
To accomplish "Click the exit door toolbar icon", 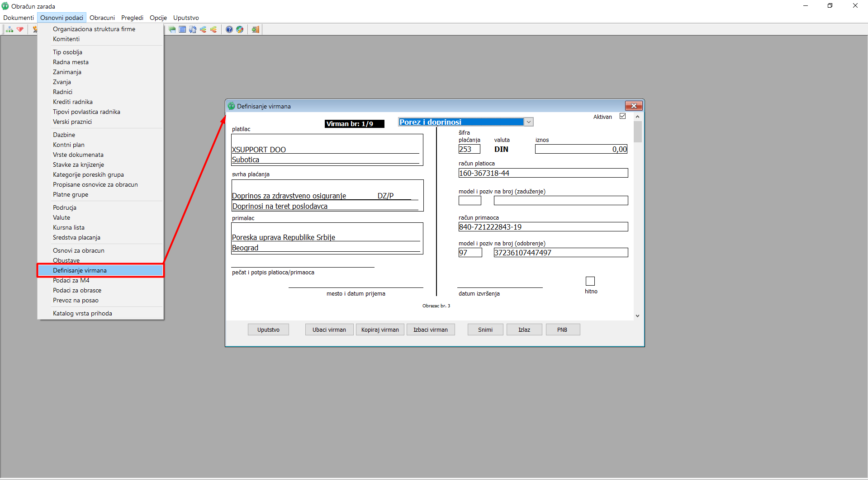I will tap(256, 29).
